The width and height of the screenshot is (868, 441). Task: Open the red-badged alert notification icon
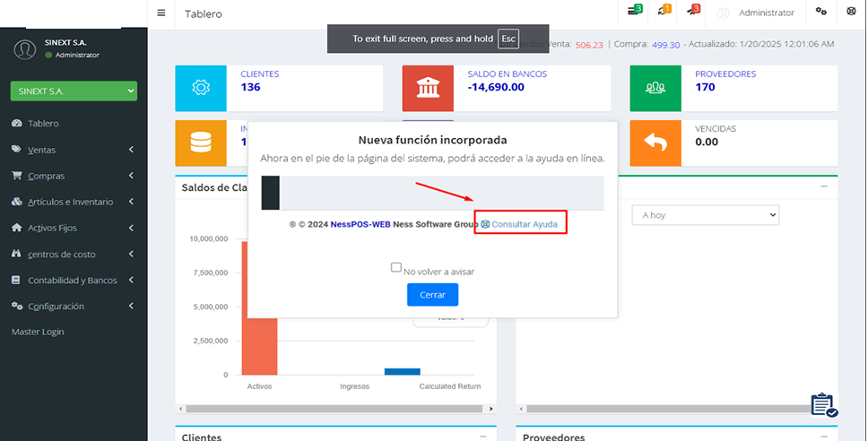point(693,12)
